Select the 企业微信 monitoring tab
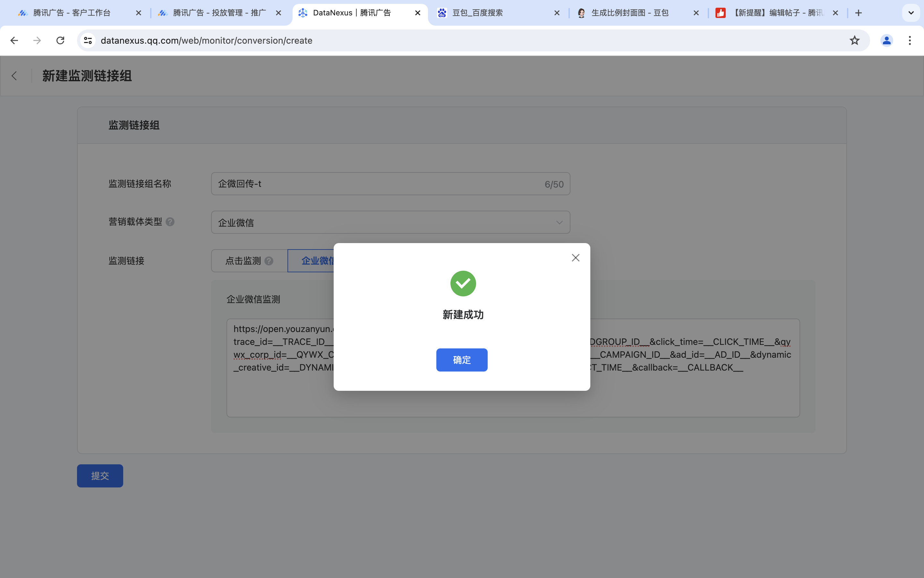 pos(311,261)
